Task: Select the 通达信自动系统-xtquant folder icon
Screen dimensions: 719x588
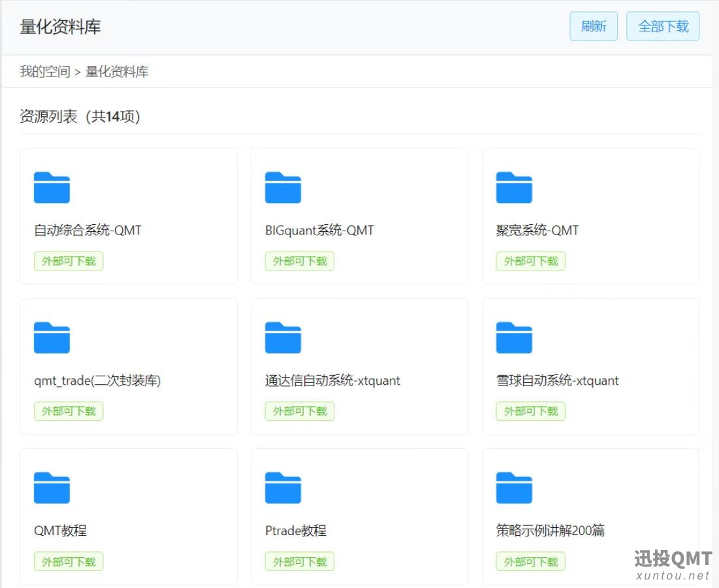Action: [x=283, y=338]
